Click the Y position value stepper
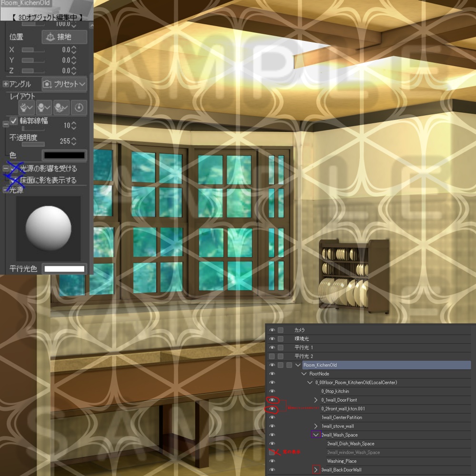This screenshot has height=476, width=476. [73, 60]
